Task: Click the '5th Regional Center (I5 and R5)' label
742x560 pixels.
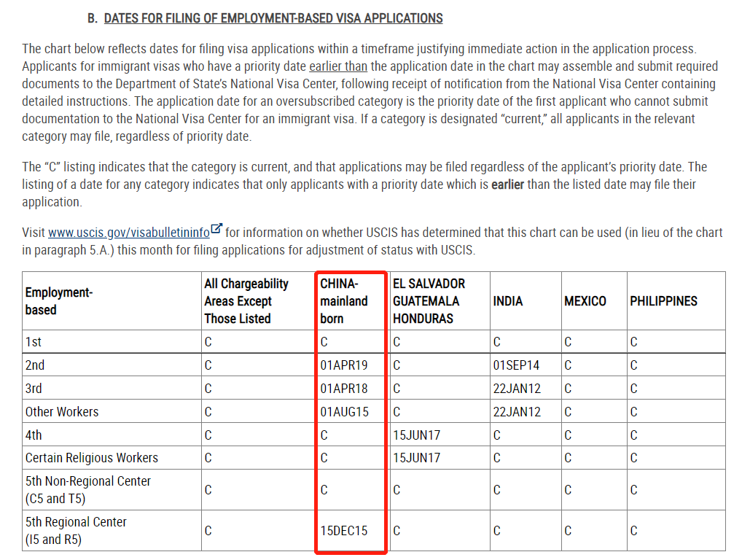Action: (x=76, y=531)
